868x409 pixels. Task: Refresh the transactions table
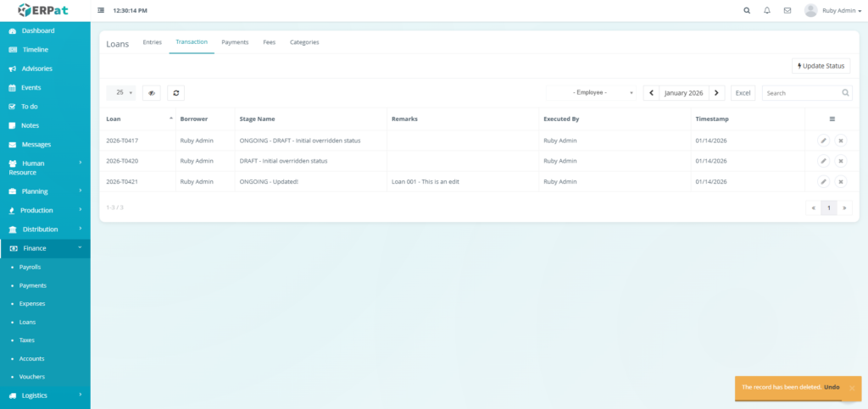tap(176, 93)
